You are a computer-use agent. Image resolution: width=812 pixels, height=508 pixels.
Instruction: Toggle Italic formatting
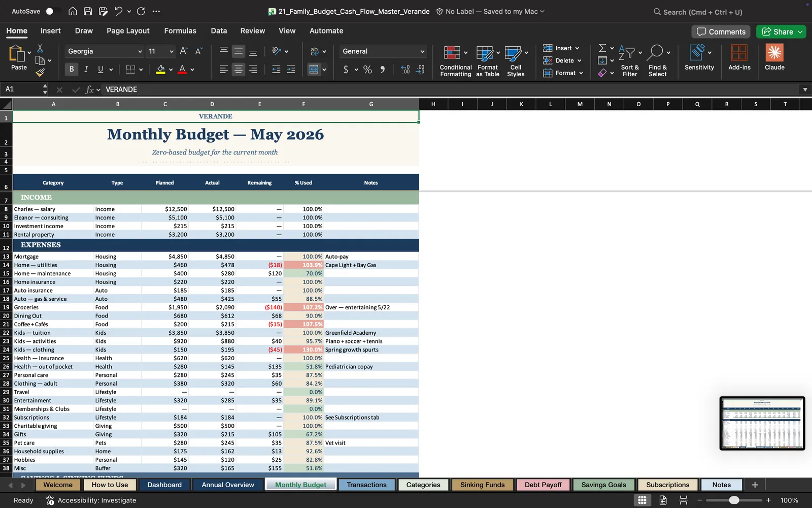point(86,69)
